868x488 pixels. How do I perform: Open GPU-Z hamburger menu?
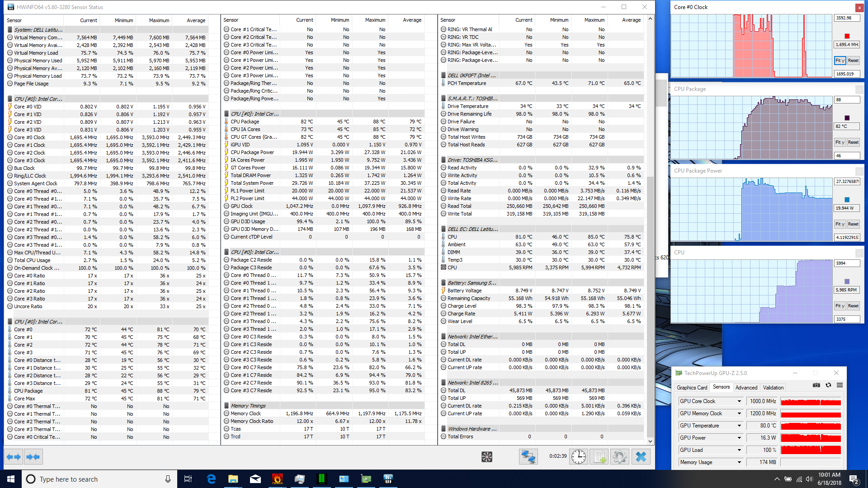pyautogui.click(x=840, y=385)
